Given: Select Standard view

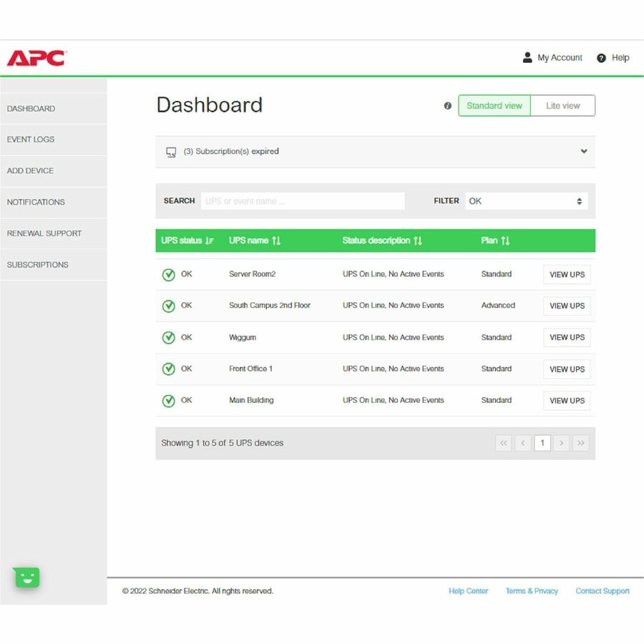Looking at the screenshot, I should pos(494,105).
